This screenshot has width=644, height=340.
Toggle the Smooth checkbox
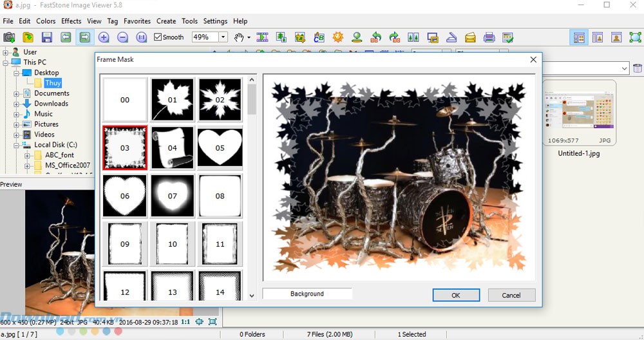(158, 37)
